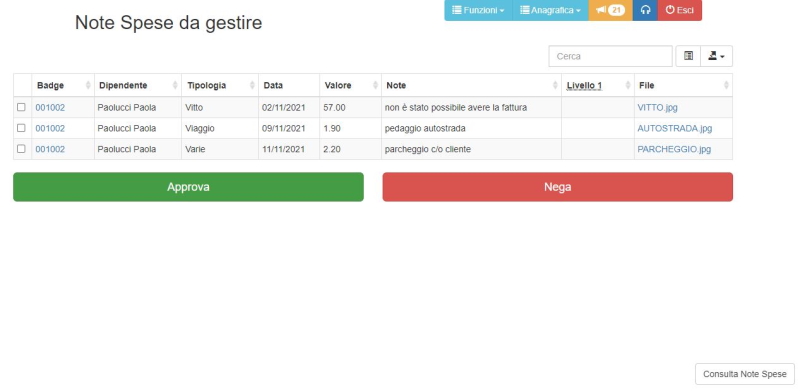Tick the checkbox for the Vitto row

(21, 107)
